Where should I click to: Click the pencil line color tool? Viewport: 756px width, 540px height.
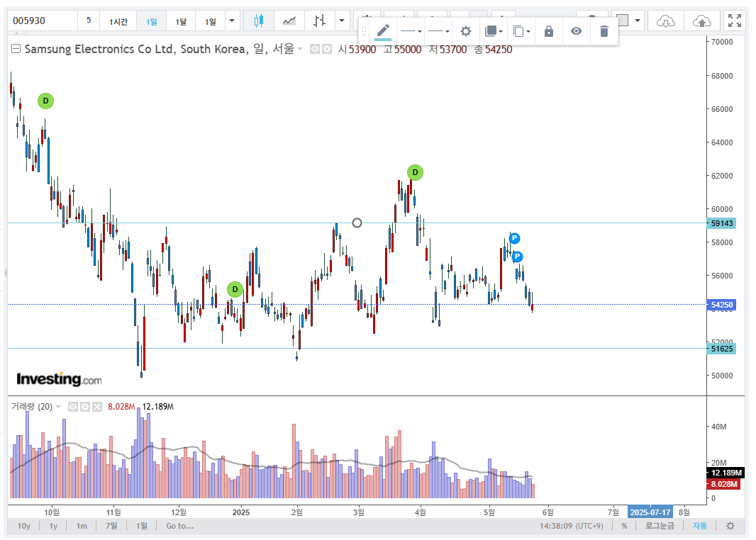(383, 32)
